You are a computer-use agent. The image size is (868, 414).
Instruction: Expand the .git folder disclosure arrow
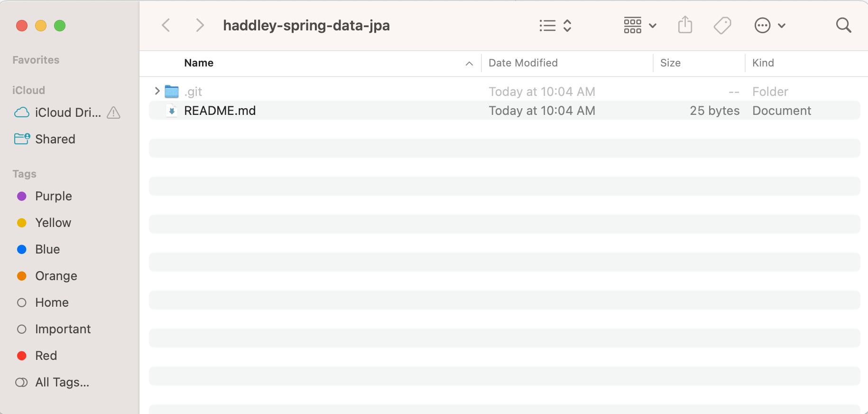pyautogui.click(x=157, y=91)
